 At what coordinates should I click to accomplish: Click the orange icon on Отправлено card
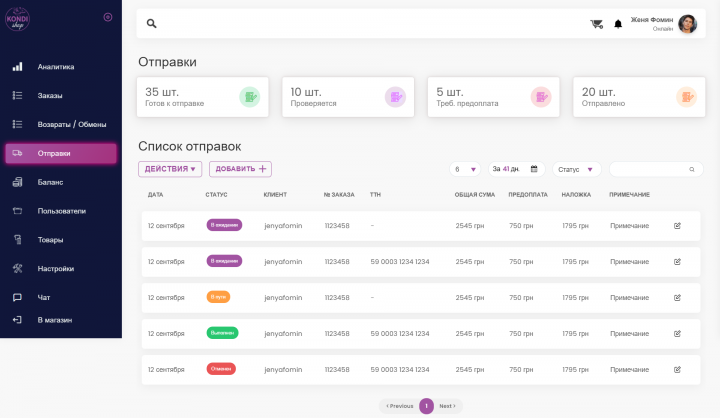tap(686, 97)
